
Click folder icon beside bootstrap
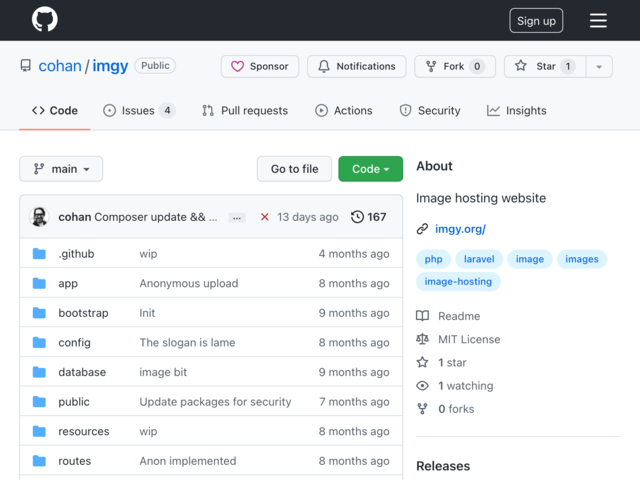(39, 313)
